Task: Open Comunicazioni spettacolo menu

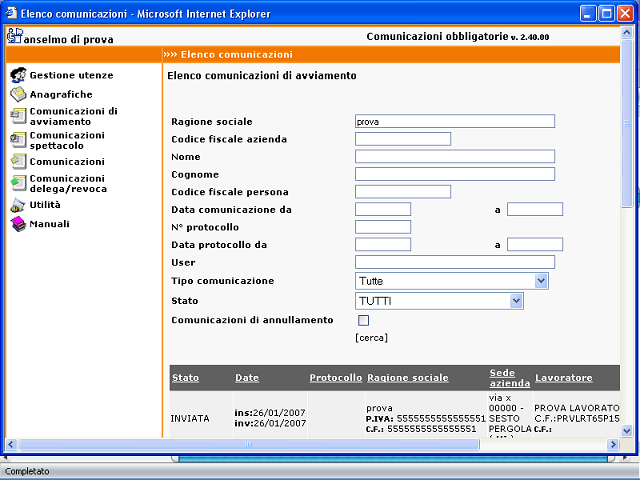Action: 67,140
